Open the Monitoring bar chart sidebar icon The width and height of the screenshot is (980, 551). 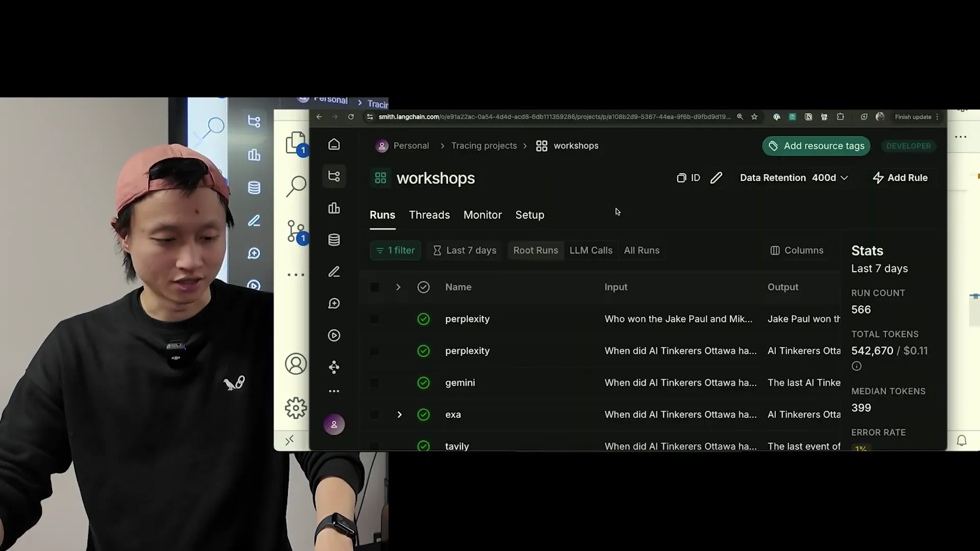pyautogui.click(x=334, y=208)
